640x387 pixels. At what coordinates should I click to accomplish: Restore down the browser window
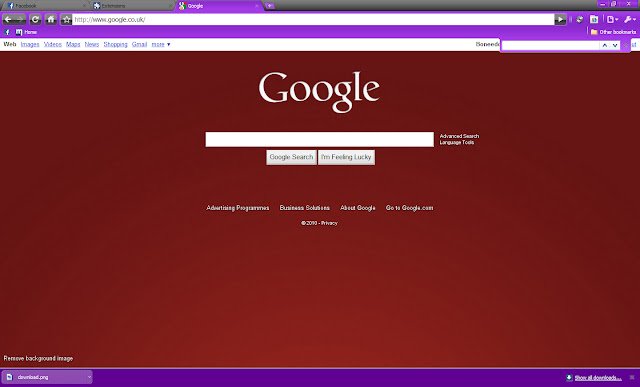(x=613, y=4)
